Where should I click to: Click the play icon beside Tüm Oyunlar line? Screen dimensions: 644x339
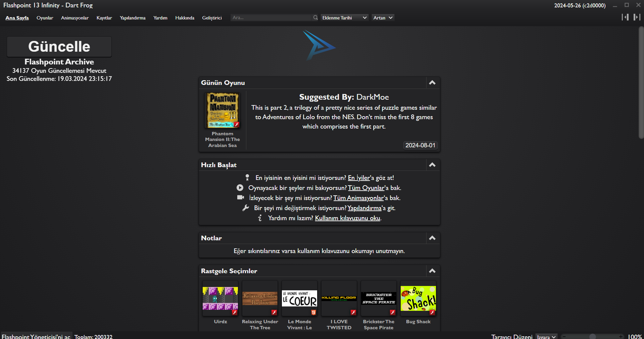point(240,188)
